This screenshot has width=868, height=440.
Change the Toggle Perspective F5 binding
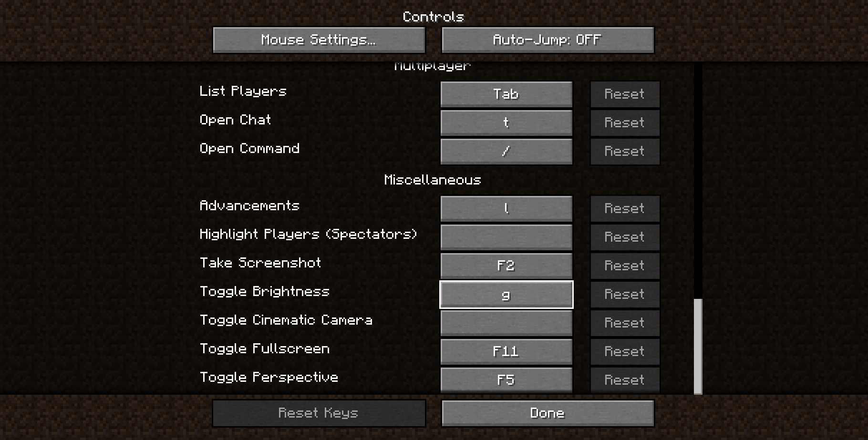point(506,380)
